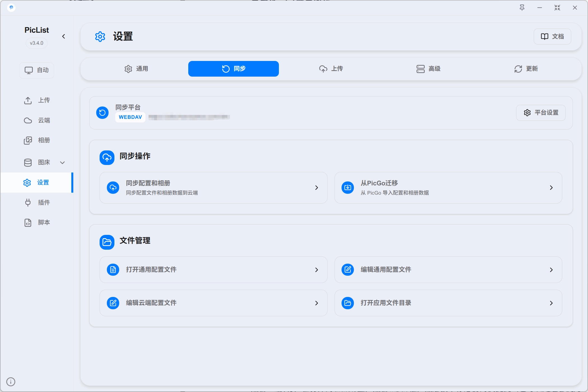Pin the window on top
The image size is (588, 392).
[522, 8]
